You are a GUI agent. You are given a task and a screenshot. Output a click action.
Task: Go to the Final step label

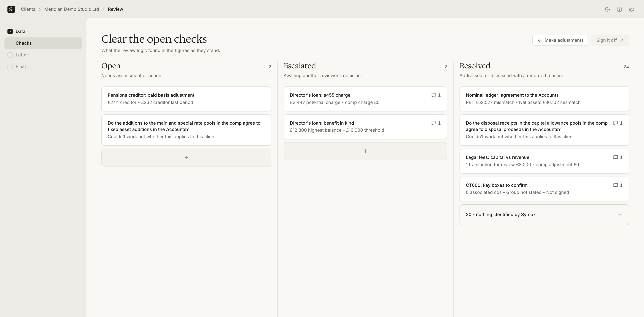(20, 66)
